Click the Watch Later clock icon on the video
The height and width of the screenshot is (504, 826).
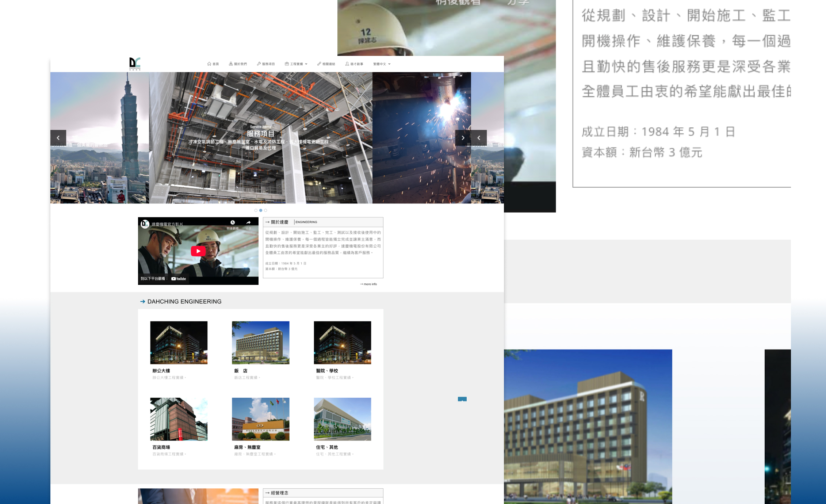coord(233,223)
